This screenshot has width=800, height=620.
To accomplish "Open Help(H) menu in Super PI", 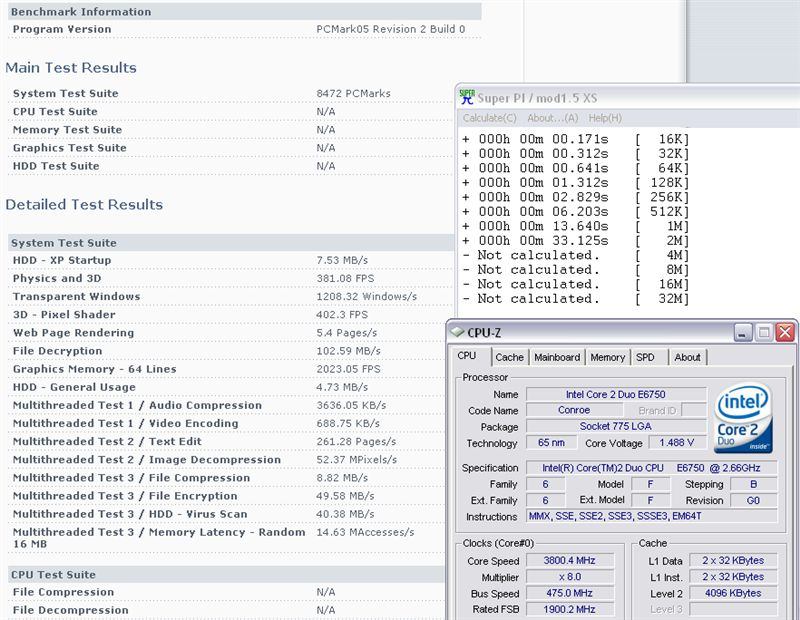I will click(605, 118).
